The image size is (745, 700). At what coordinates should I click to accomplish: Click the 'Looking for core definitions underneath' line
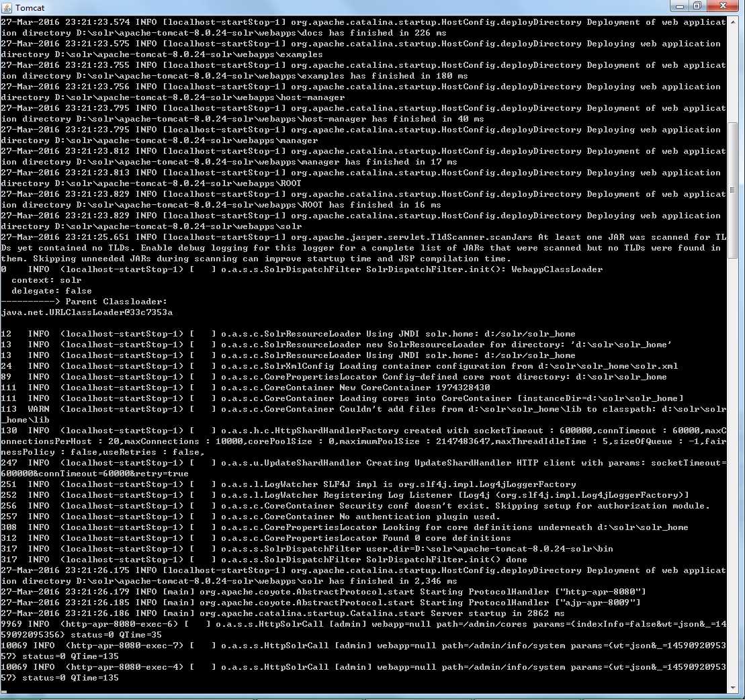coord(345,527)
